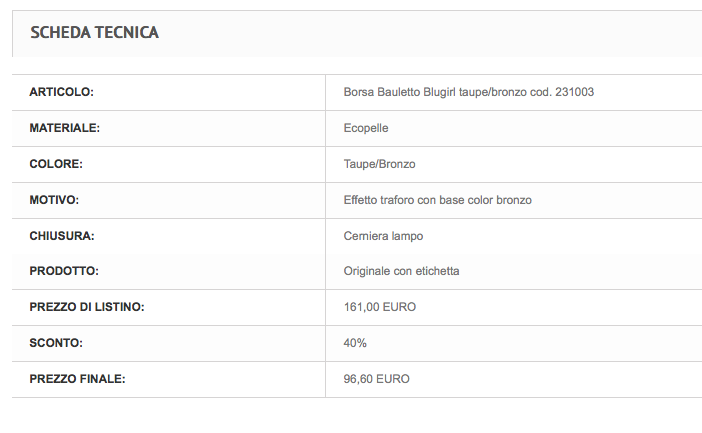
Task: Click the 40% discount value
Action: (355, 343)
